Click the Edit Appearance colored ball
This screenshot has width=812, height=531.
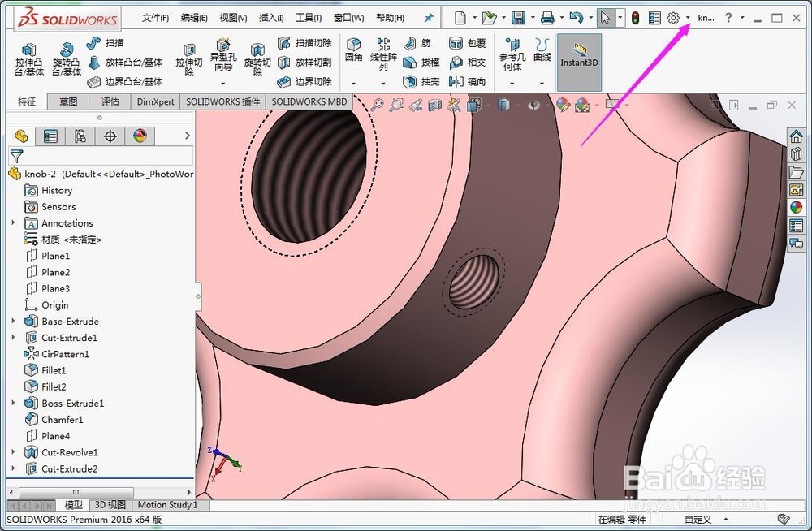pos(563,105)
